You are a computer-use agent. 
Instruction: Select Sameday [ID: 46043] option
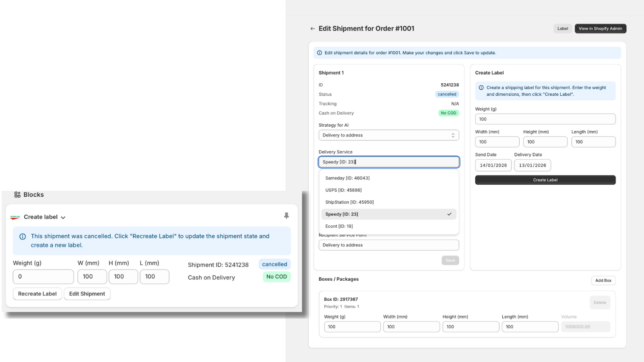(x=347, y=178)
